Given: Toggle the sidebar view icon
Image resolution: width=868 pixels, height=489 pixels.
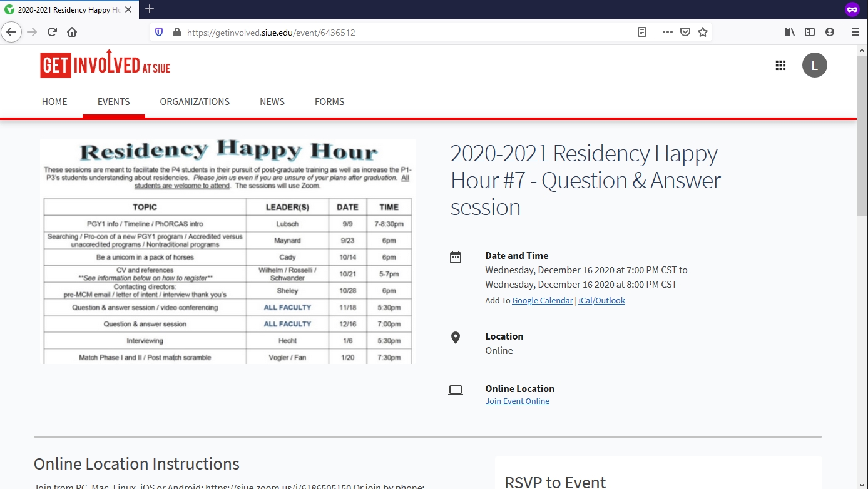Looking at the screenshot, I should click(810, 32).
